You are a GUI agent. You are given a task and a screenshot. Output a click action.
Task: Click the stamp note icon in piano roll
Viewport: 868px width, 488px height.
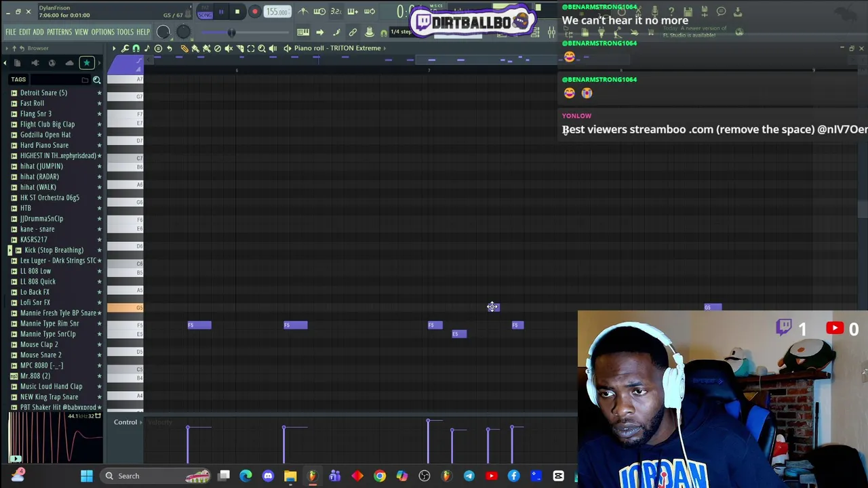pyautogui.click(x=147, y=48)
